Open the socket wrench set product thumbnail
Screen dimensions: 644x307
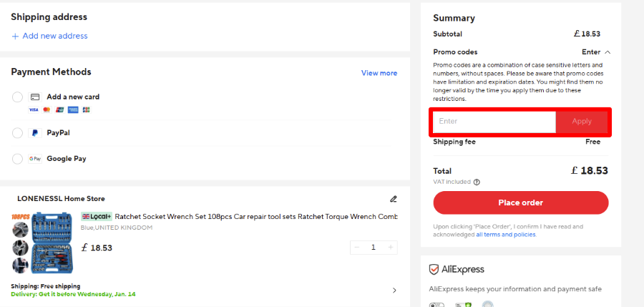42,243
